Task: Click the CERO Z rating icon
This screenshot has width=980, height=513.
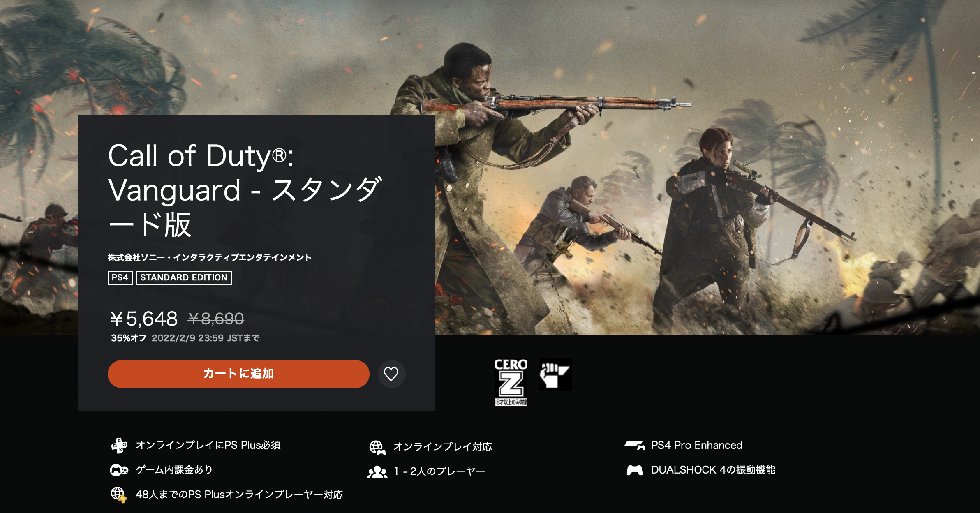Action: tap(511, 382)
